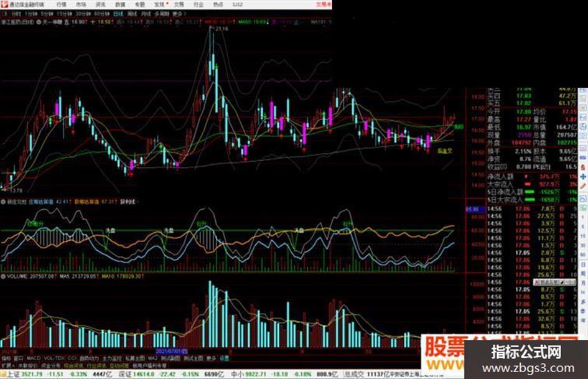Switch to the 分时 chart period
This screenshot has height=379, width=588.
(16, 14)
